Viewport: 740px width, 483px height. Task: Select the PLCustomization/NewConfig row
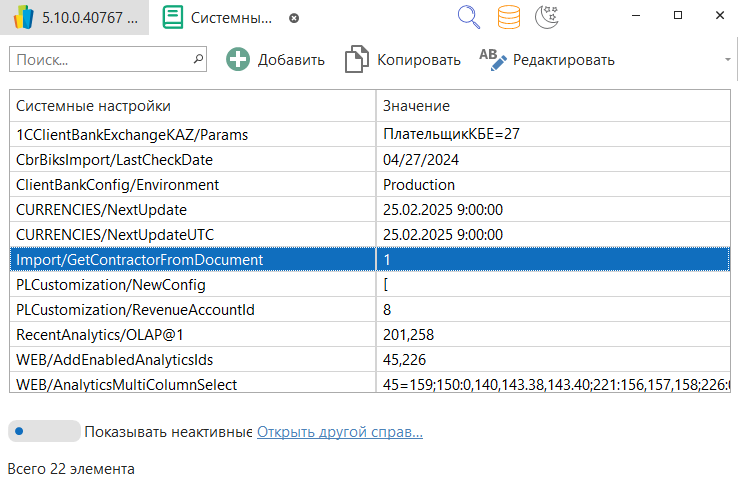click(x=192, y=285)
